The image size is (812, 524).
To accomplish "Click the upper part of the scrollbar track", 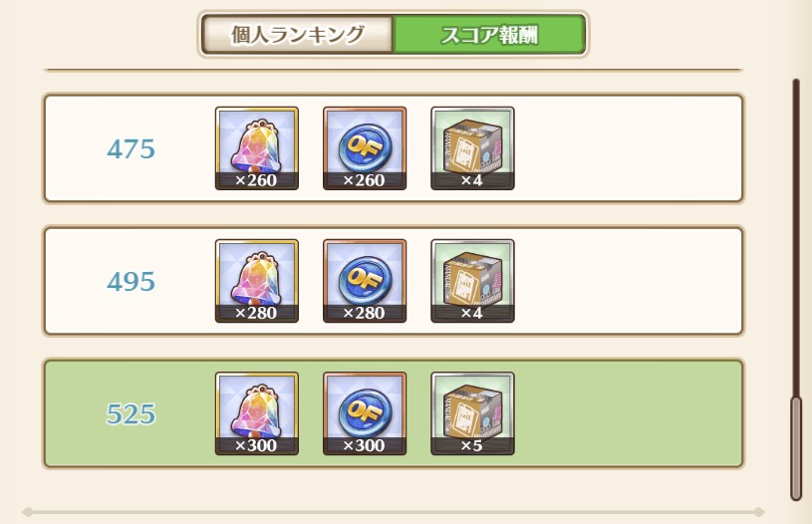I will tap(796, 207).
